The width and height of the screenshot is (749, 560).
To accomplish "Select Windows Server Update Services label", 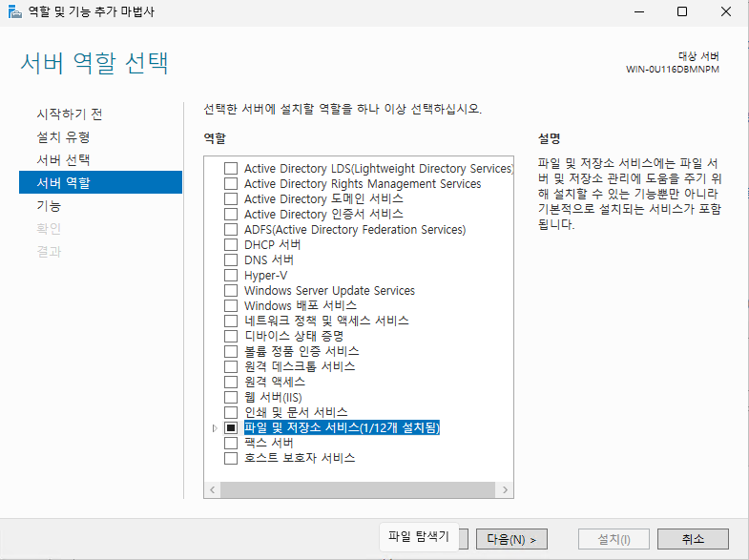I will [329, 291].
